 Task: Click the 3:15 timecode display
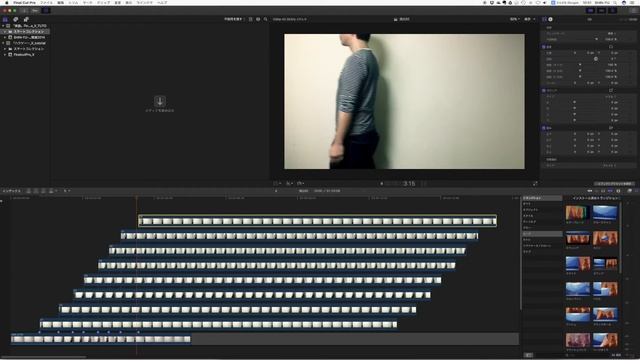coord(409,184)
